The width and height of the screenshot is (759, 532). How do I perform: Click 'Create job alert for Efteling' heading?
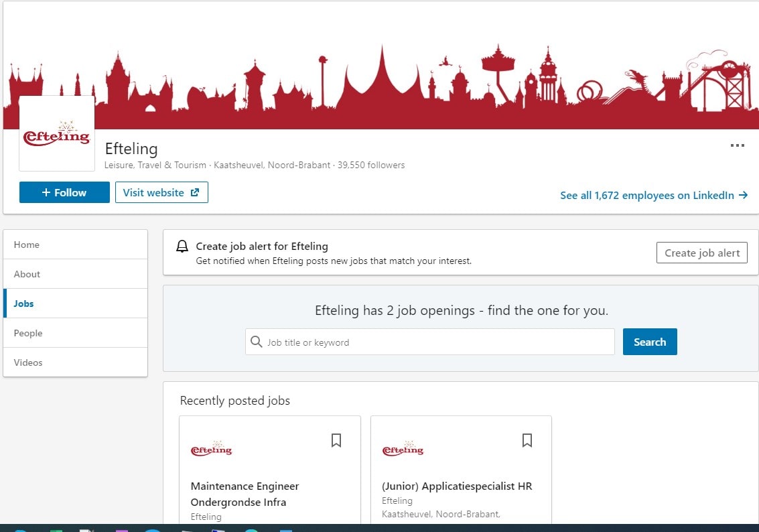[262, 247]
